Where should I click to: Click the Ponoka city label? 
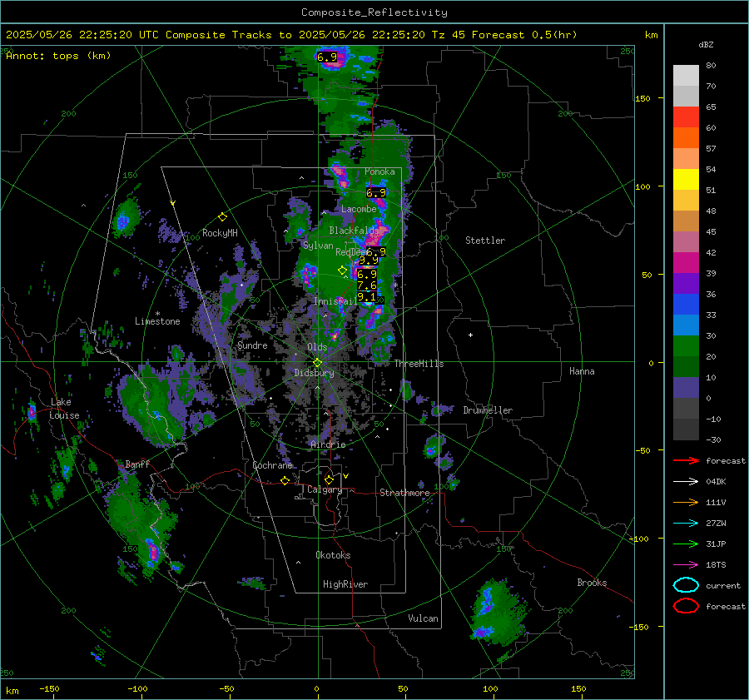pos(379,171)
